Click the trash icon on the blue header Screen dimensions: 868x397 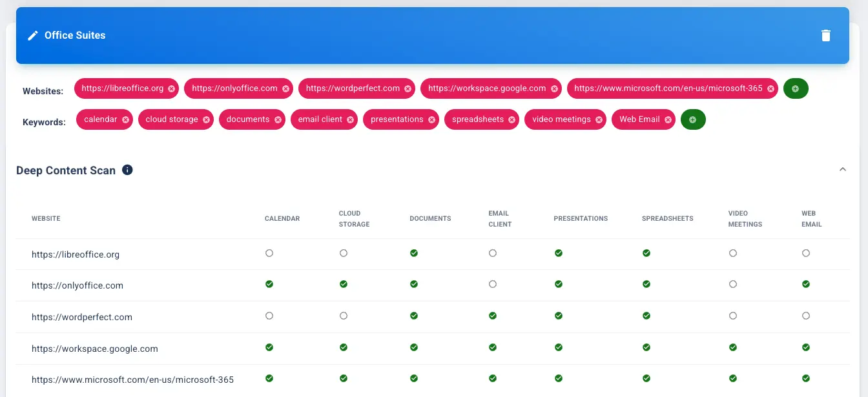click(x=826, y=36)
